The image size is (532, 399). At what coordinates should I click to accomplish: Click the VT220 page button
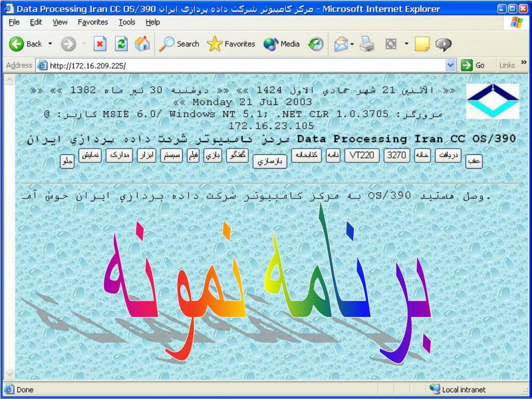pos(362,155)
